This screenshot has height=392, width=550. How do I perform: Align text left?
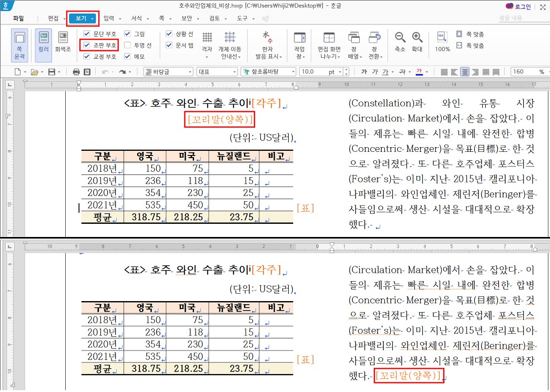(x=454, y=72)
